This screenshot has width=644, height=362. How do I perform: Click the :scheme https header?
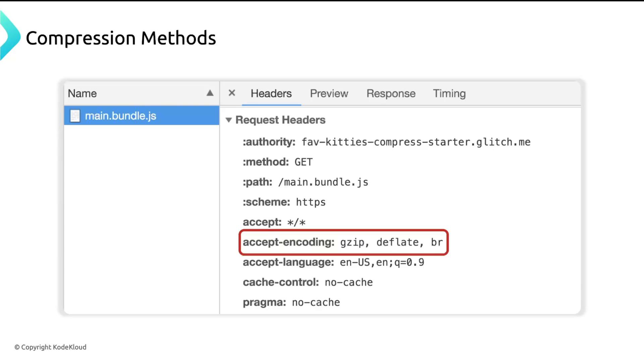(284, 202)
